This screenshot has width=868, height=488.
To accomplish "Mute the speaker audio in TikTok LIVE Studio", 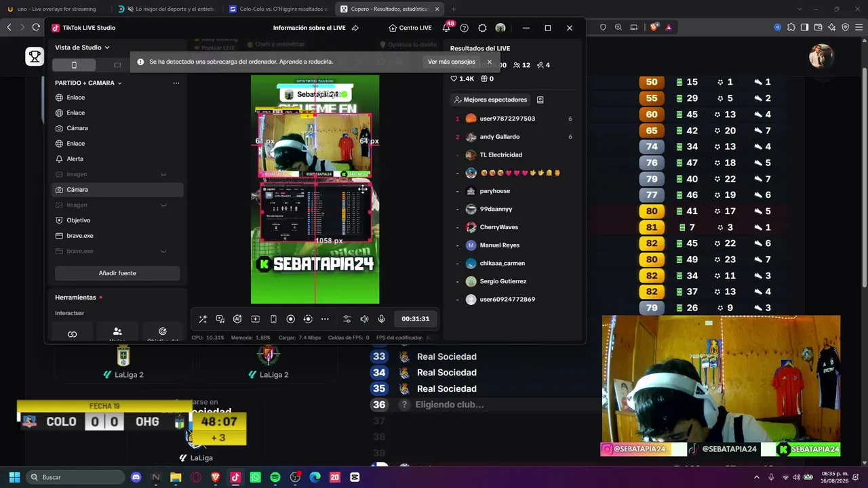I will point(364,319).
